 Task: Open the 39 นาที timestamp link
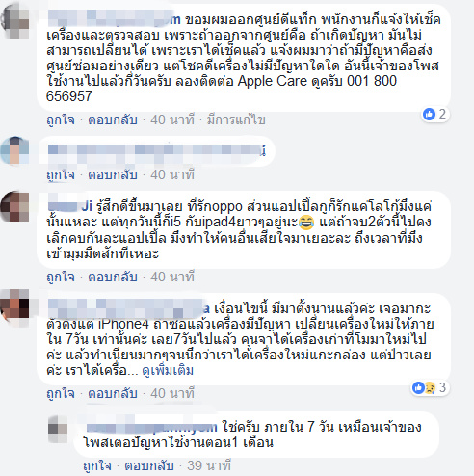pos(209,465)
